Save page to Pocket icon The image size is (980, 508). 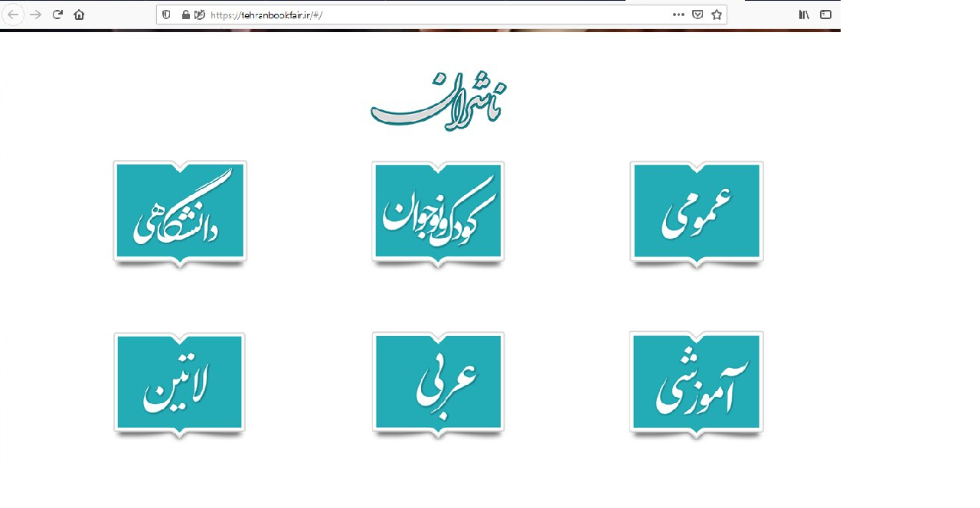697,15
